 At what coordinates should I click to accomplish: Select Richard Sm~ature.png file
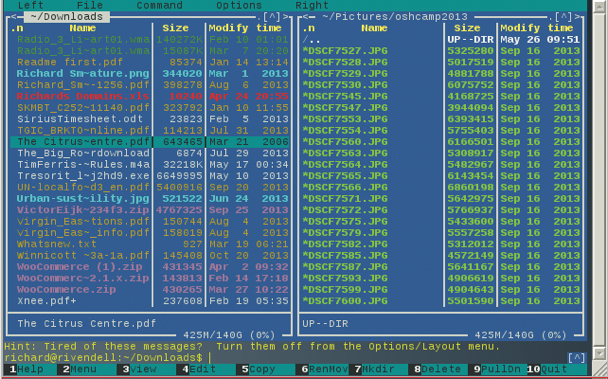point(150,74)
